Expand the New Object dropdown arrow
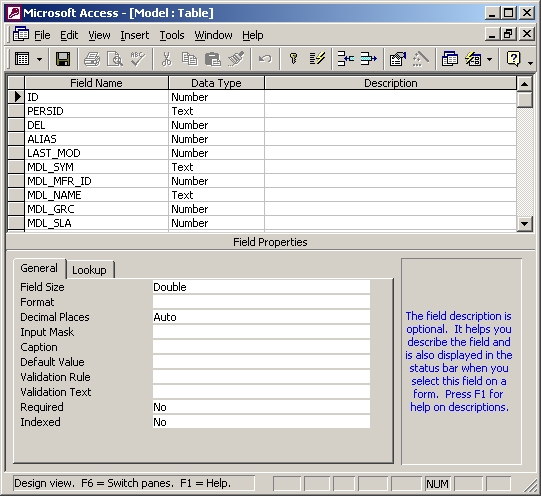The image size is (541, 496). tap(489, 59)
